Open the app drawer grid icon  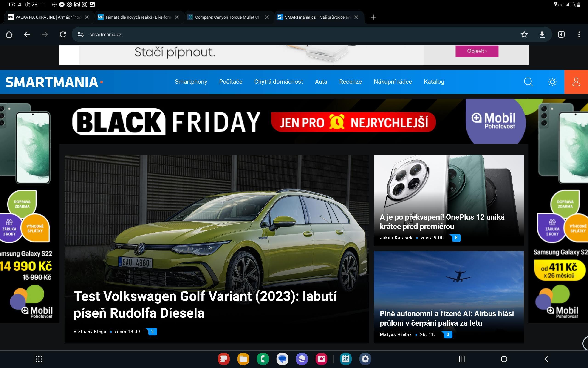pyautogui.click(x=39, y=359)
